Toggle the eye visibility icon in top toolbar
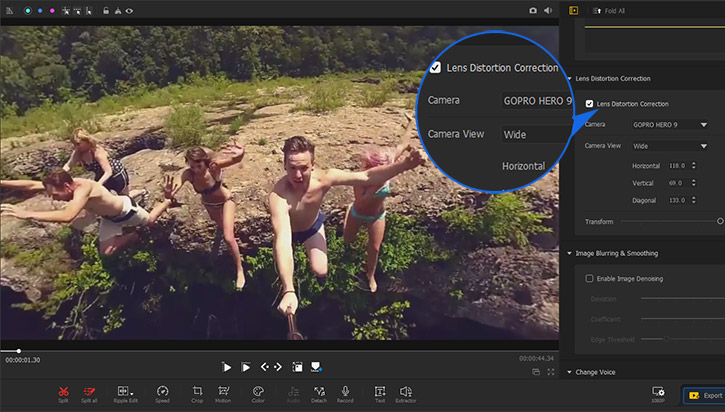This screenshot has height=412, width=725. 129,10
